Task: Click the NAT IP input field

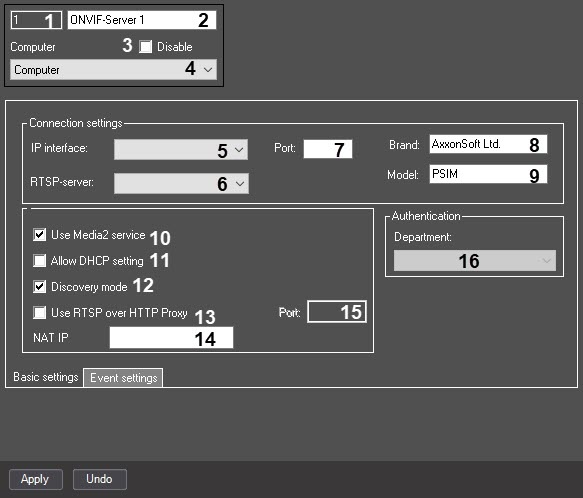Action: pyautogui.click(x=171, y=338)
